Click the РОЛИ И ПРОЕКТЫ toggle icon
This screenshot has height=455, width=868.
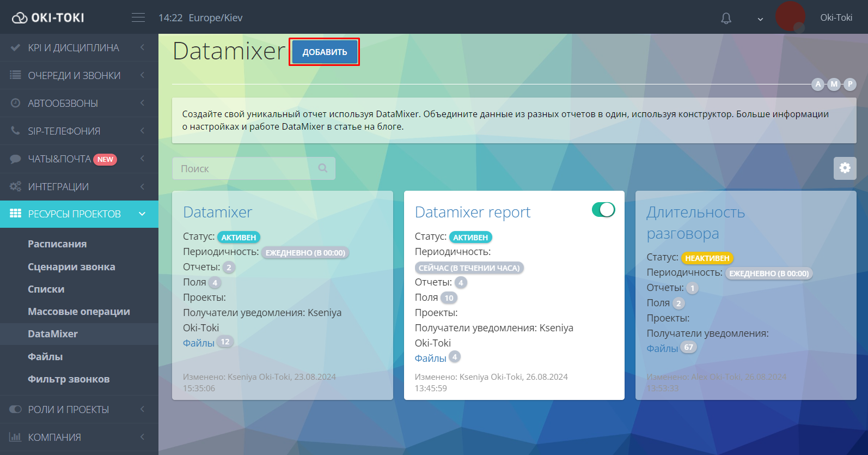point(16,409)
